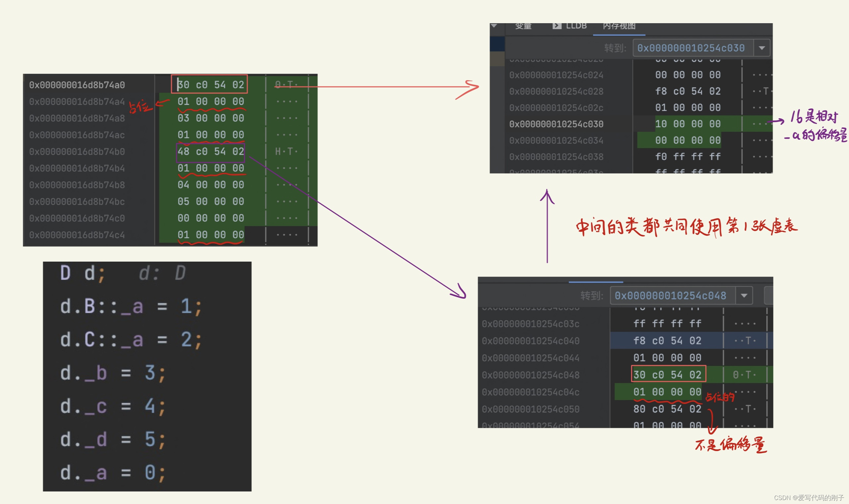Click blue-highlighted row f8 c0 54 02

[667, 341]
